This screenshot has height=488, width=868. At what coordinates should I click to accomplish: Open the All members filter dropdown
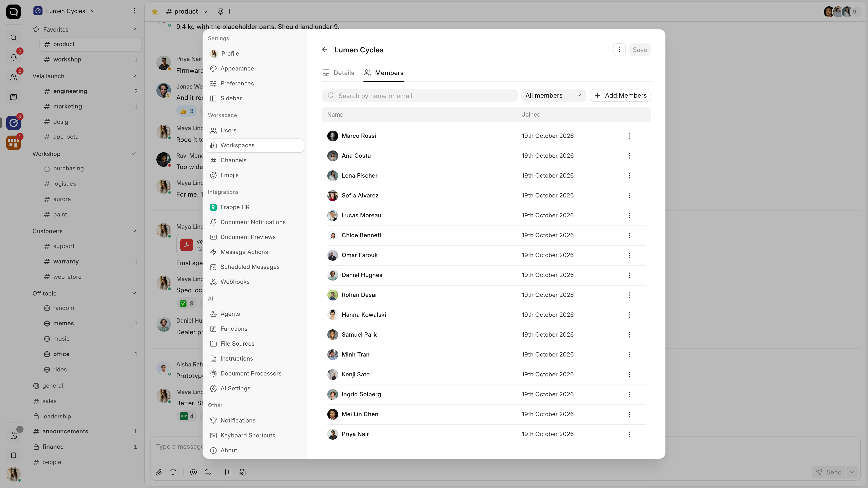(553, 96)
